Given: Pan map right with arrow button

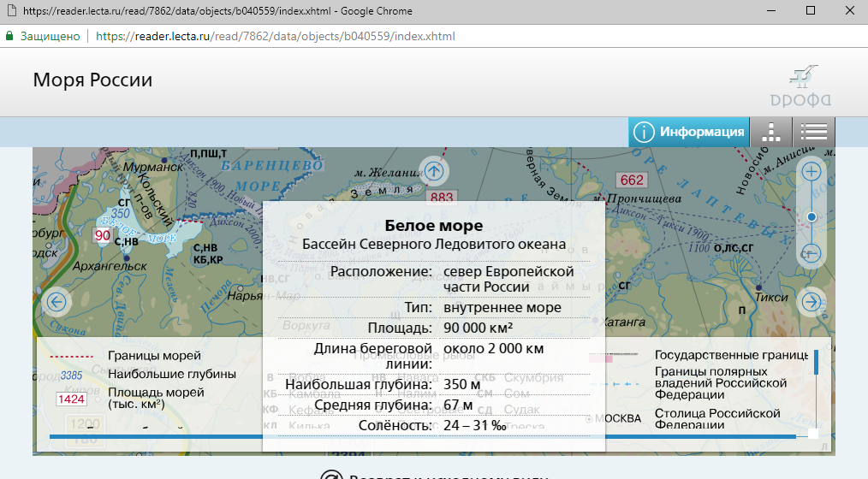Looking at the screenshot, I should tap(812, 302).
